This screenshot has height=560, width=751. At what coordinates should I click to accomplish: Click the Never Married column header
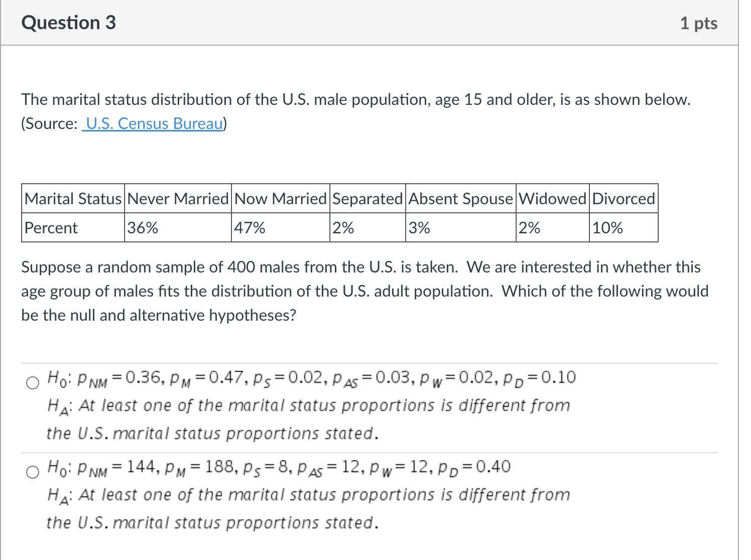click(177, 199)
